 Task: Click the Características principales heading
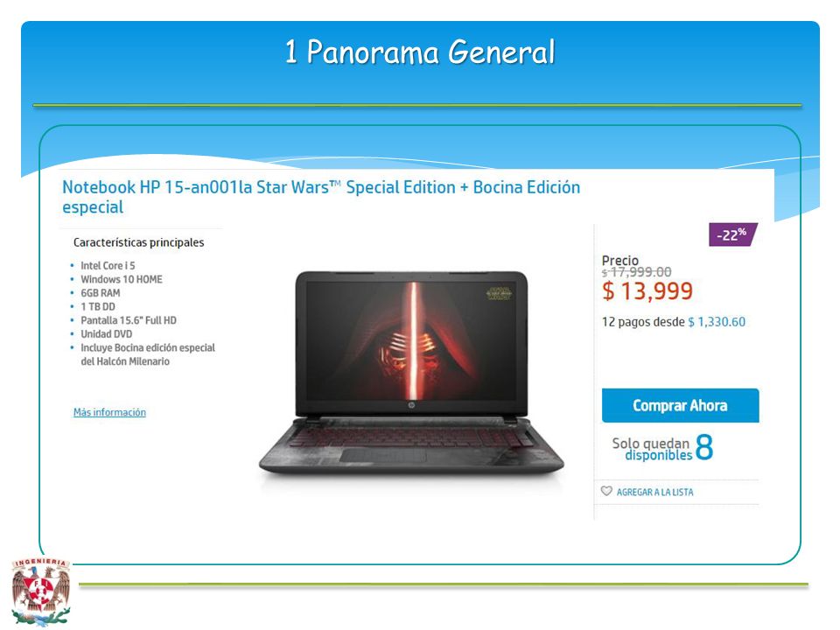pos(139,242)
